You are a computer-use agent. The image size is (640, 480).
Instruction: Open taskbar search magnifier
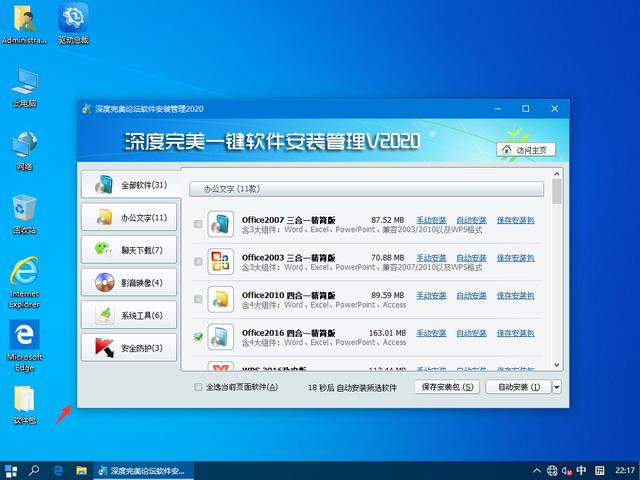(35, 471)
